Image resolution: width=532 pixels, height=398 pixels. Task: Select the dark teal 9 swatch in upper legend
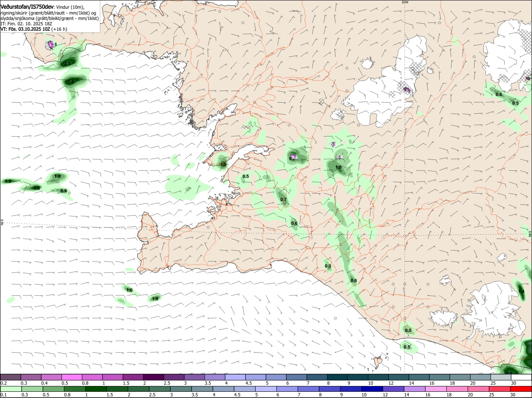[x=357, y=377]
